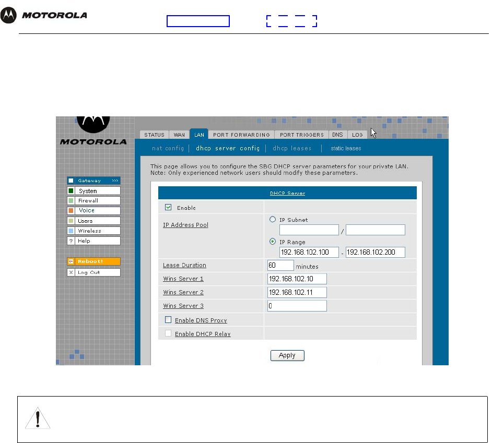Switch to the DNS tab
The image size is (504, 443).
coord(337,135)
